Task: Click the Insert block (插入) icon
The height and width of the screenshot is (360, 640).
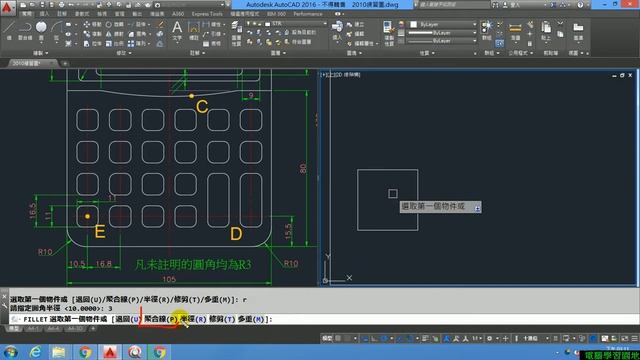Action: pos(337,30)
